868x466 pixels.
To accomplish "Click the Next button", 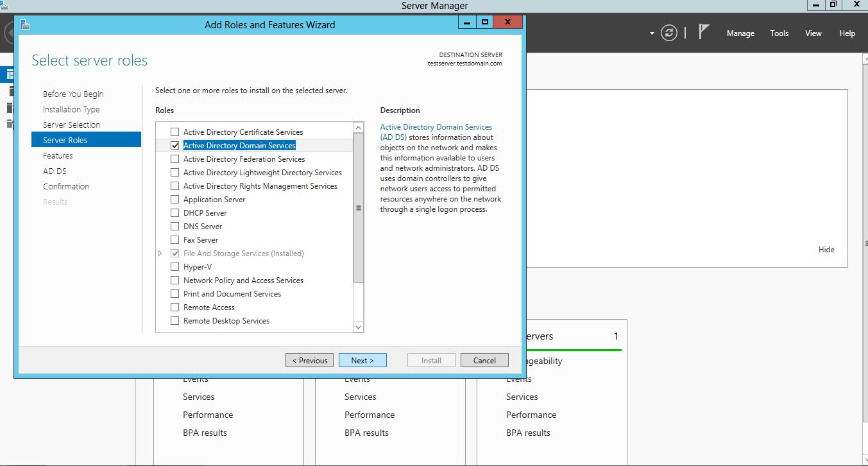I will [x=362, y=360].
